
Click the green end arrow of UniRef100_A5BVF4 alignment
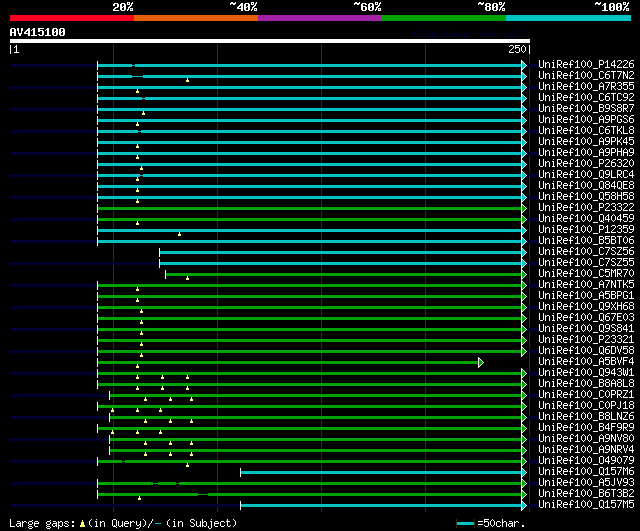(x=481, y=362)
